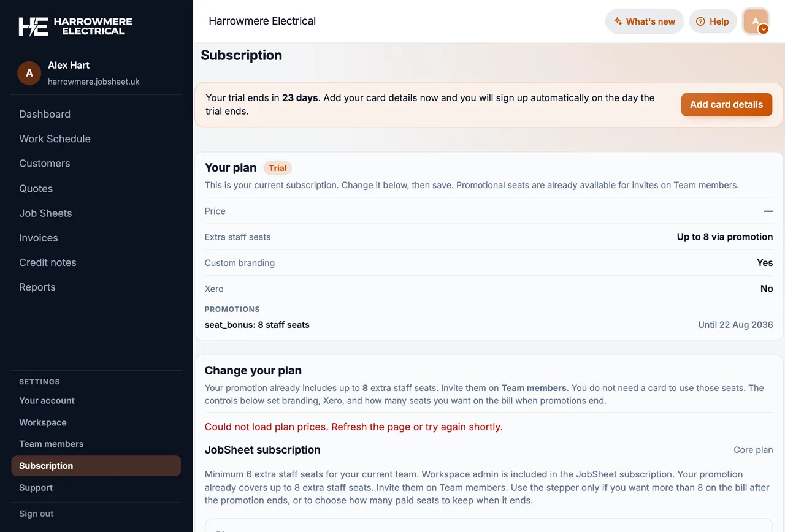
Task: Open the What's new announcements
Action: click(645, 21)
